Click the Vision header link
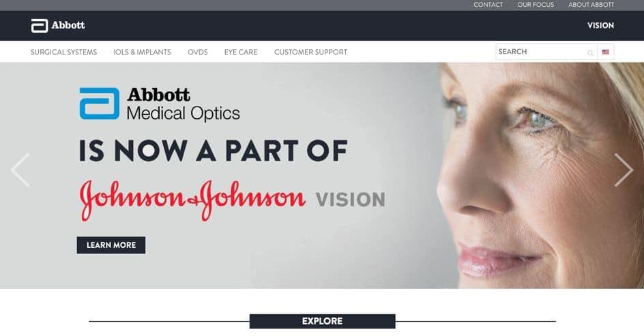This screenshot has height=336, width=644. 600,25
